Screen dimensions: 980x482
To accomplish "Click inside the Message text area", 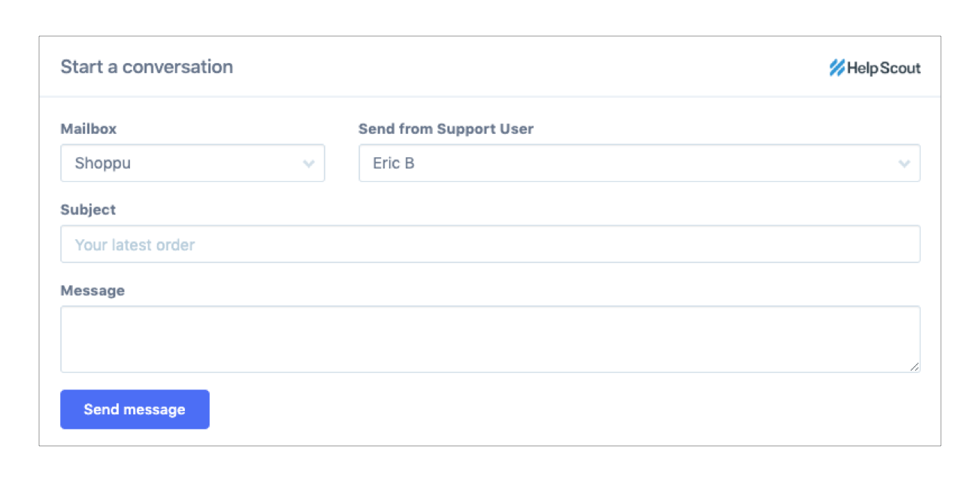I will [490, 338].
